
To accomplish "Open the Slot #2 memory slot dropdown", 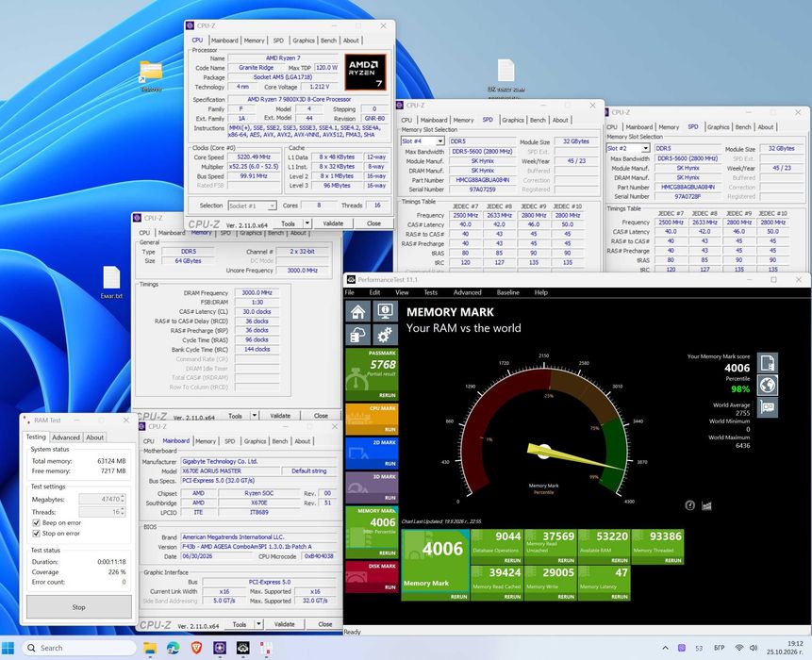I will [x=645, y=148].
